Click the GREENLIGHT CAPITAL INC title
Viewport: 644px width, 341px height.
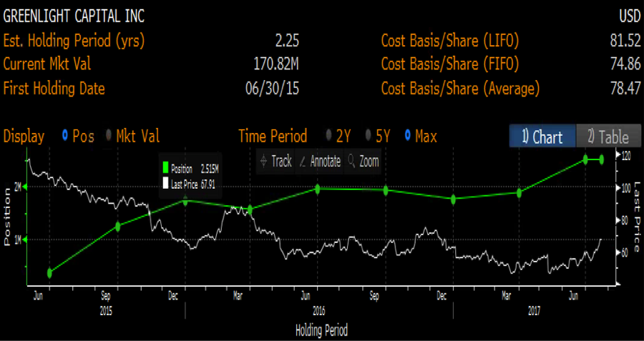pos(74,17)
